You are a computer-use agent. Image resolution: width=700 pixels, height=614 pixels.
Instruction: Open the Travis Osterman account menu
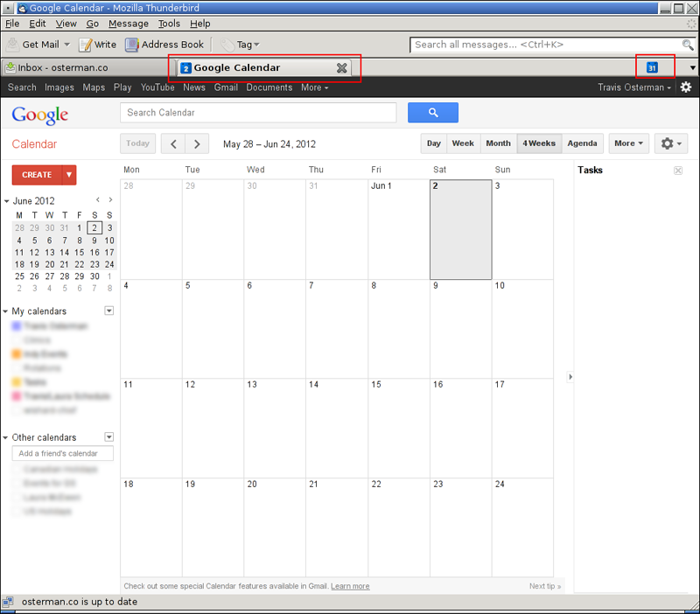(634, 87)
